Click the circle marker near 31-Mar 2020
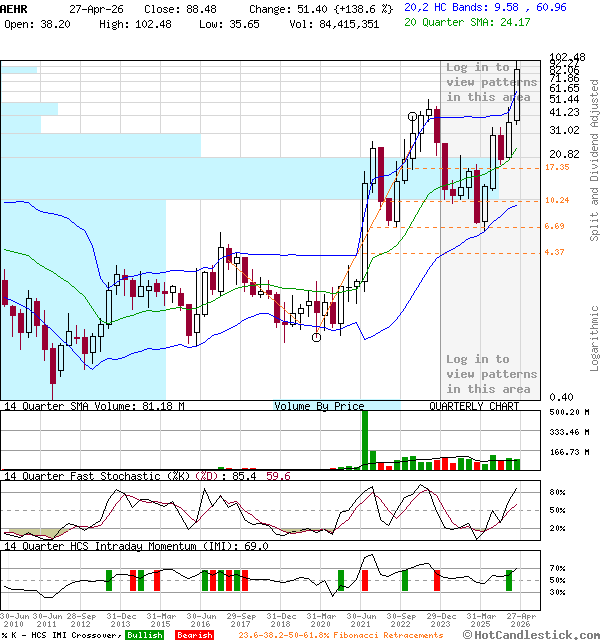The width and height of the screenshot is (600, 640). (317, 337)
